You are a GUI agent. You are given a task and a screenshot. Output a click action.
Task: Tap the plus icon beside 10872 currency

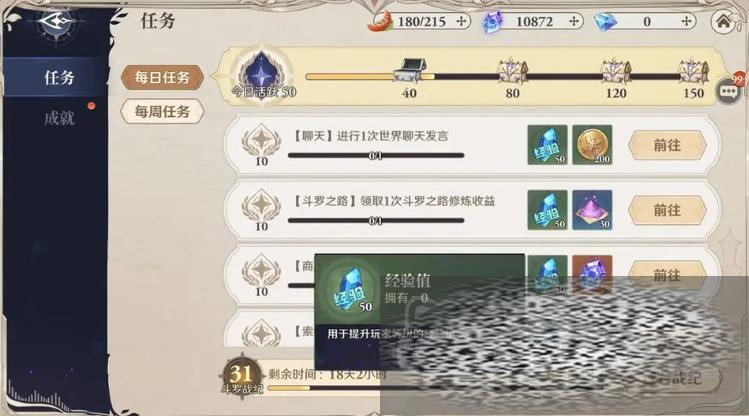tap(574, 21)
